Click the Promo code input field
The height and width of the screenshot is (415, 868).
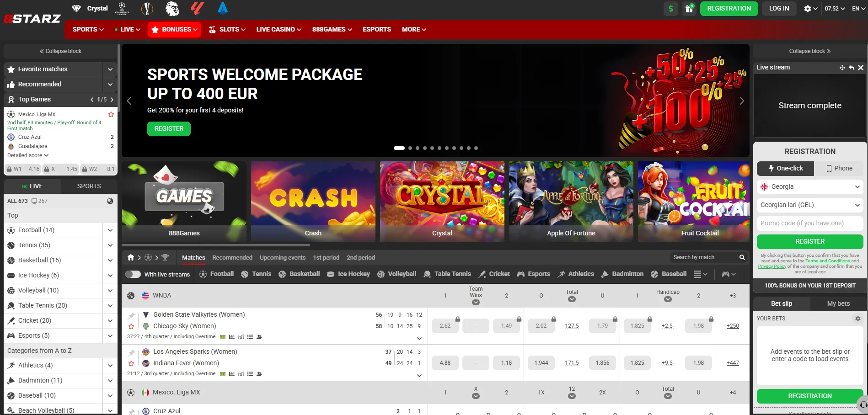tap(810, 223)
